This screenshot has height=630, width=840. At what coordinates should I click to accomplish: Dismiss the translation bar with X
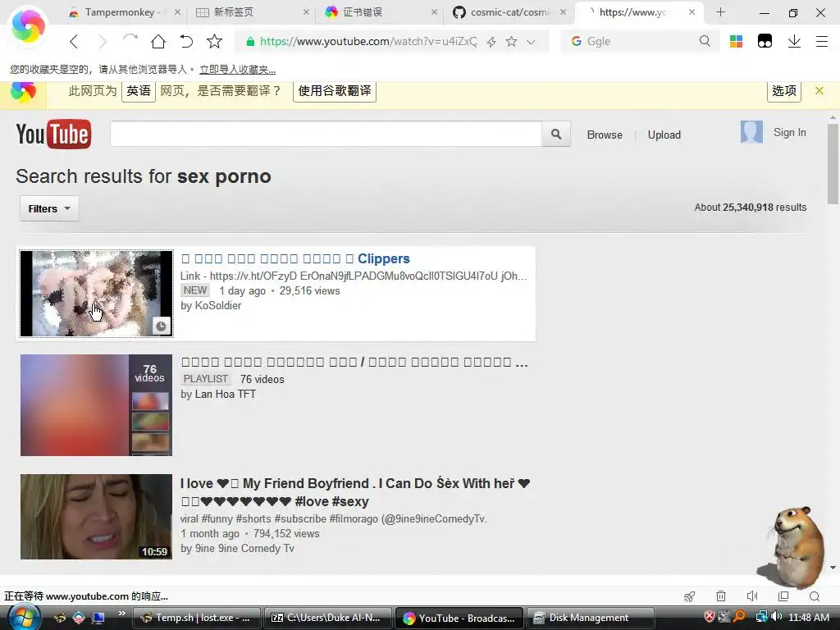tap(819, 90)
